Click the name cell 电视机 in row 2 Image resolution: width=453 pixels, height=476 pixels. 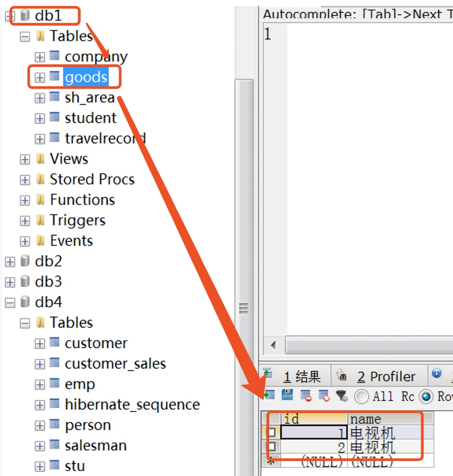(x=390, y=447)
